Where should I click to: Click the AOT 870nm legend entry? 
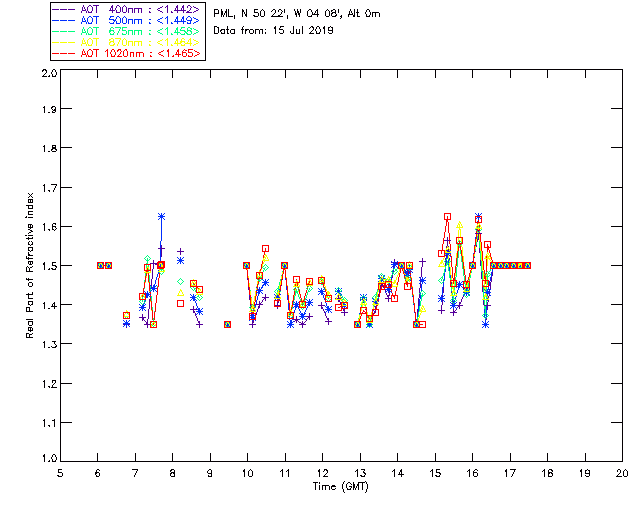(x=127, y=42)
